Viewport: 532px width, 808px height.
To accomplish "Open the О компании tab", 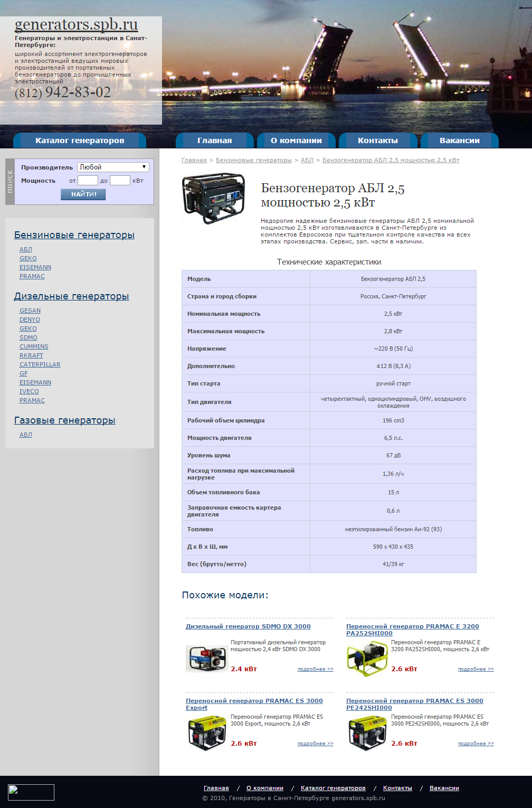I will click(x=297, y=140).
